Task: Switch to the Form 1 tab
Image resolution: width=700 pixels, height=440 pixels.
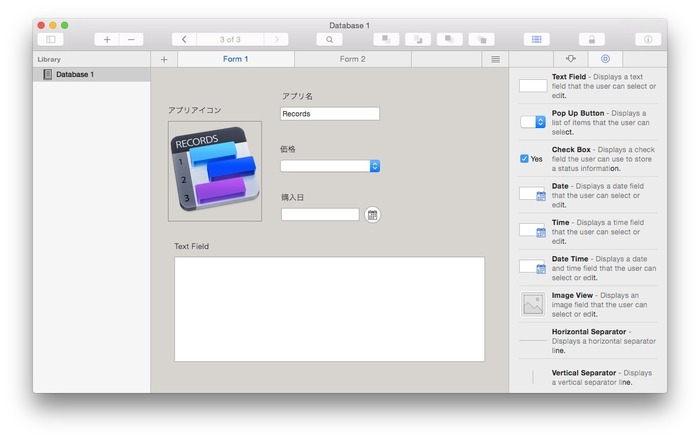Action: pos(236,59)
